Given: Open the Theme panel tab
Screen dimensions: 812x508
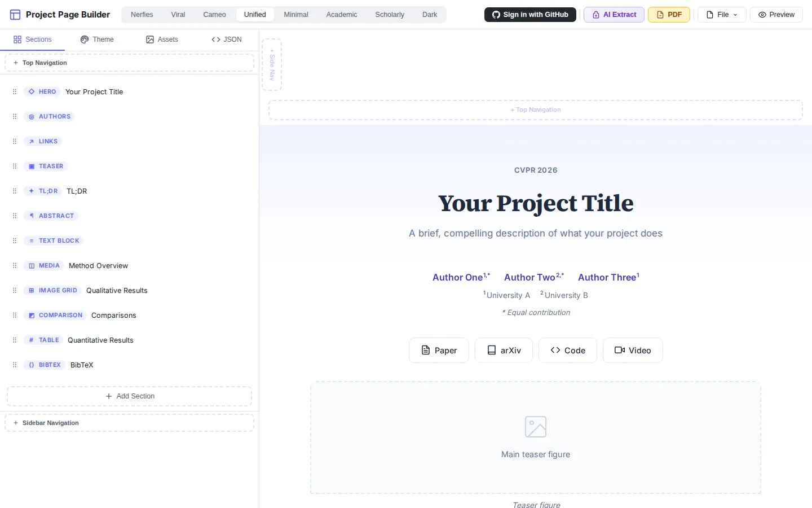Looking at the screenshot, I should pyautogui.click(x=97, y=40).
